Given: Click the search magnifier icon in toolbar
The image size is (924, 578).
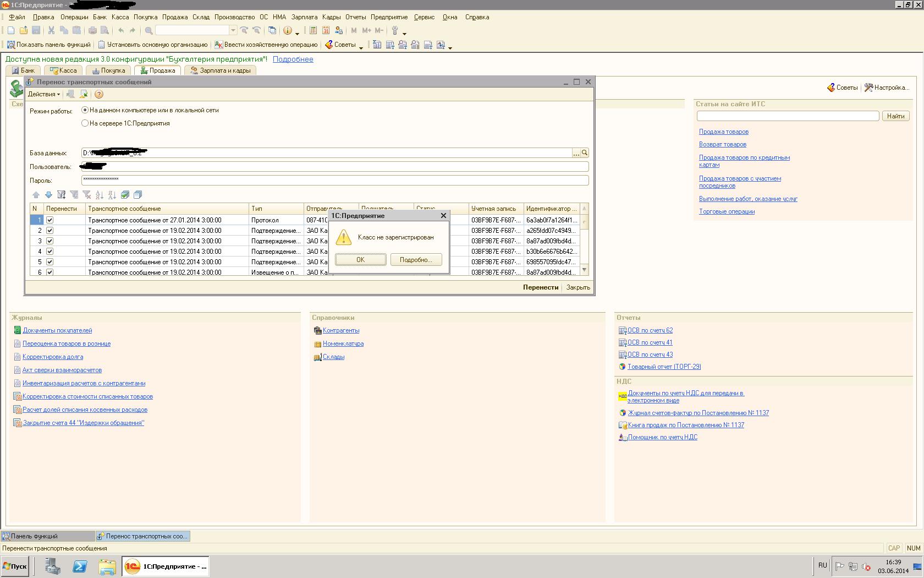Looking at the screenshot, I should pos(148,30).
